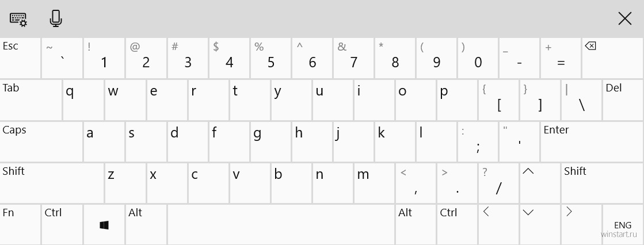Tap the right Alt key
The width and height of the screenshot is (644, 245).
point(416,225)
